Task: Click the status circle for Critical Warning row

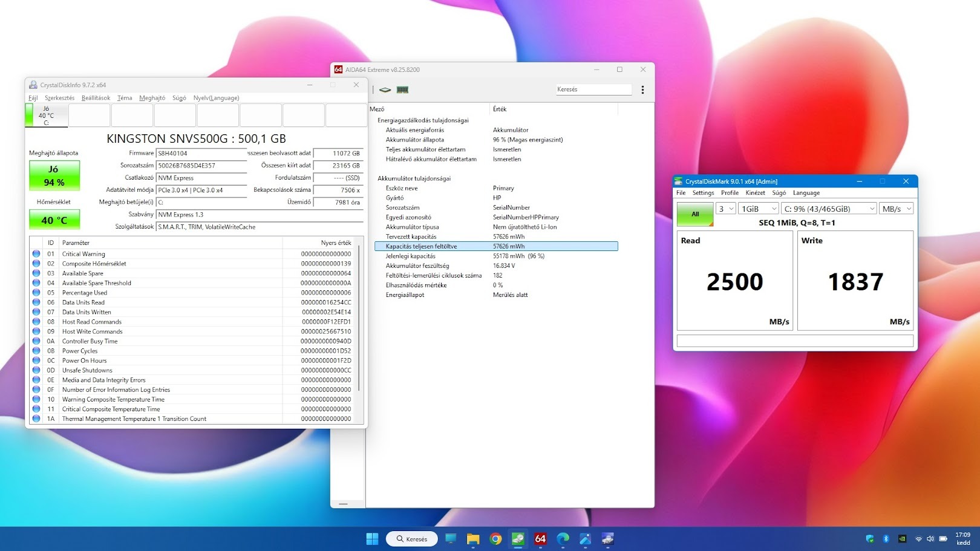Action: [x=36, y=254]
